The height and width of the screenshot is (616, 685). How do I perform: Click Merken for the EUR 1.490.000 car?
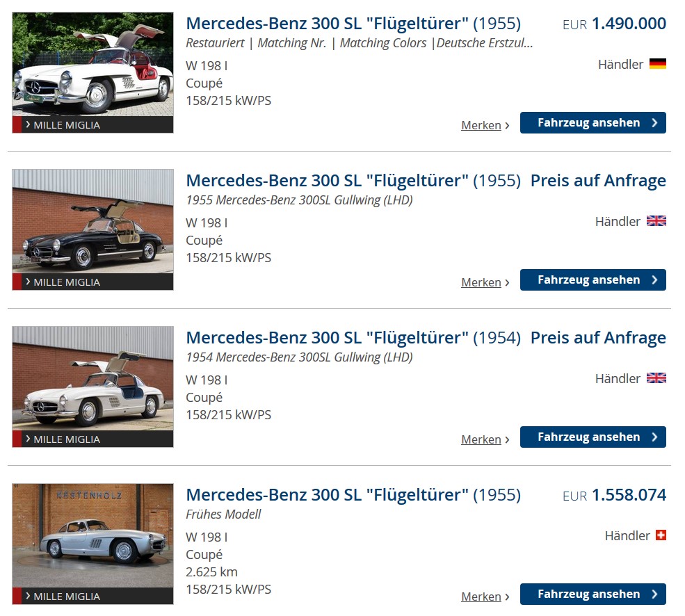coord(485,125)
